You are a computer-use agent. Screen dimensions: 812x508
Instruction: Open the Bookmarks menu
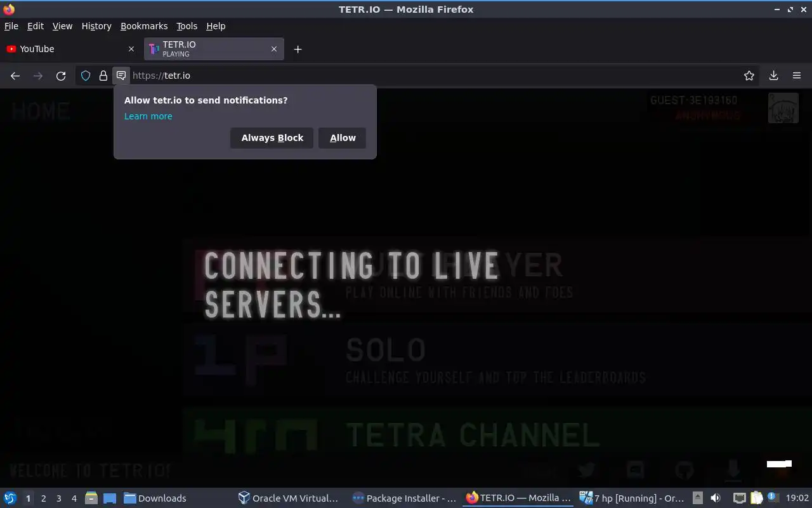(x=144, y=26)
